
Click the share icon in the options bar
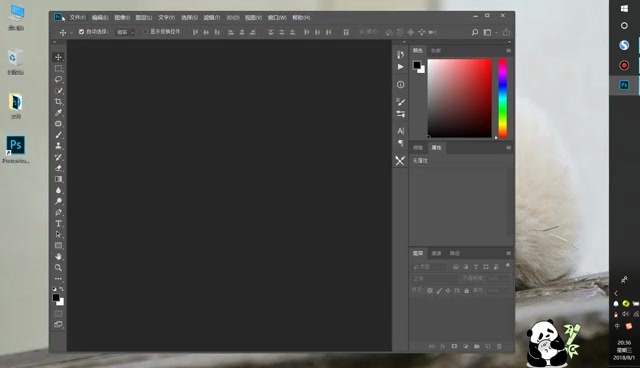(506, 32)
